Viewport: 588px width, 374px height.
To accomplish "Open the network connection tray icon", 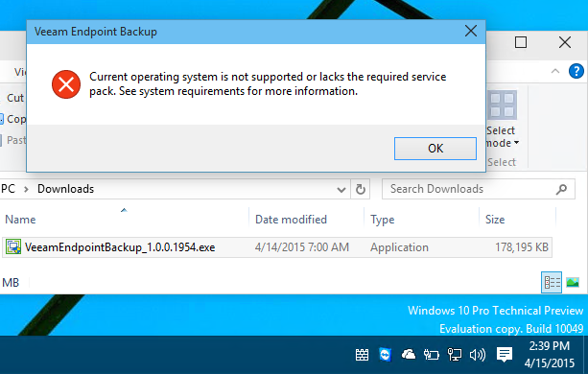I will 455,355.
